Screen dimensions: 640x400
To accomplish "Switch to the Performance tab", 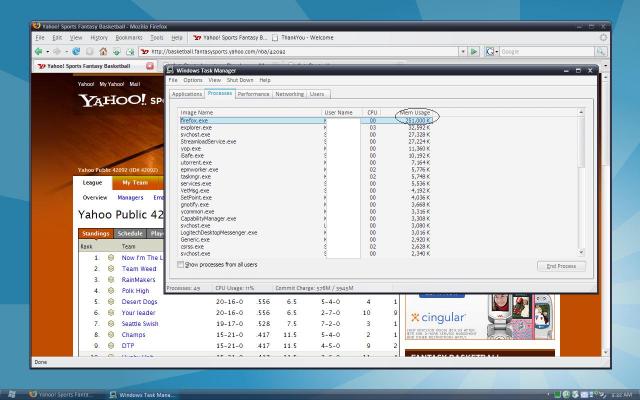I will 253,94.
